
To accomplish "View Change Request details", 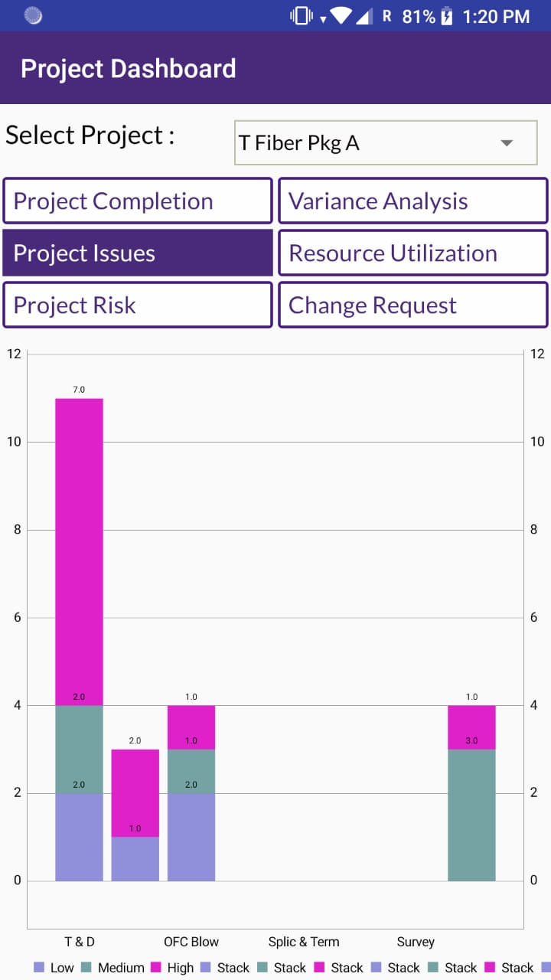I will click(412, 304).
